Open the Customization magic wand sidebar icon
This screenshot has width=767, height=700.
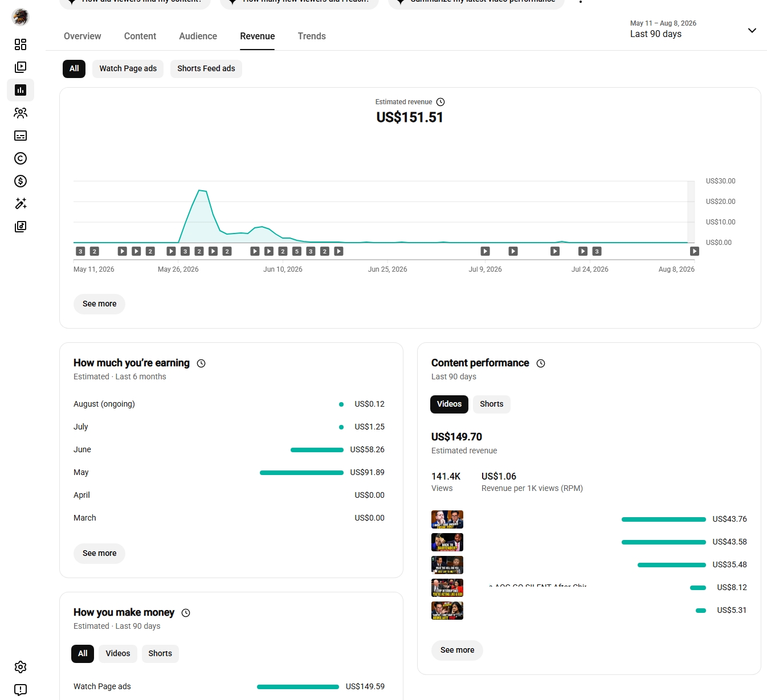coord(21,204)
